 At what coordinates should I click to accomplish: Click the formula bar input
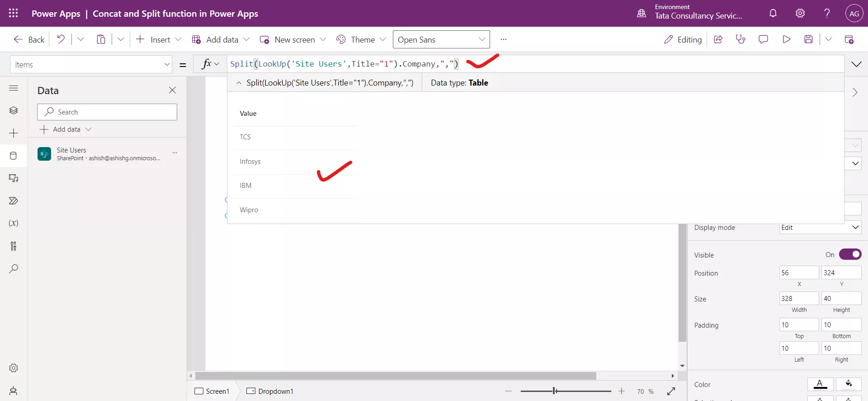(536, 64)
